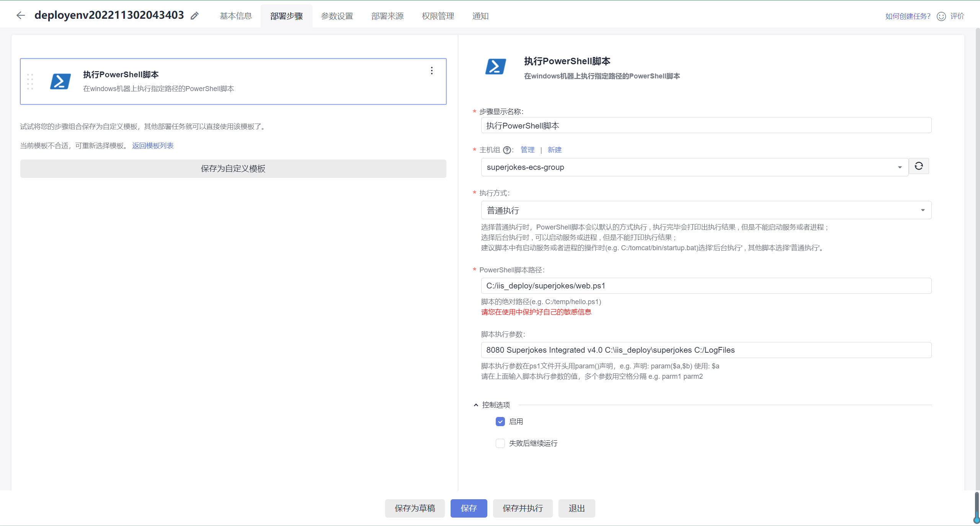Go to the 部署来源 tab
Screen dimensions: 980x526
387,16
